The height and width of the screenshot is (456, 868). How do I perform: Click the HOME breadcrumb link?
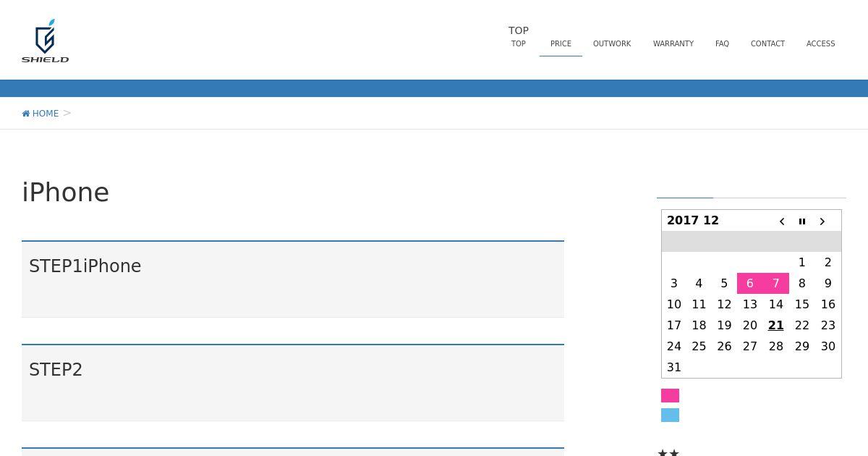[45, 114]
